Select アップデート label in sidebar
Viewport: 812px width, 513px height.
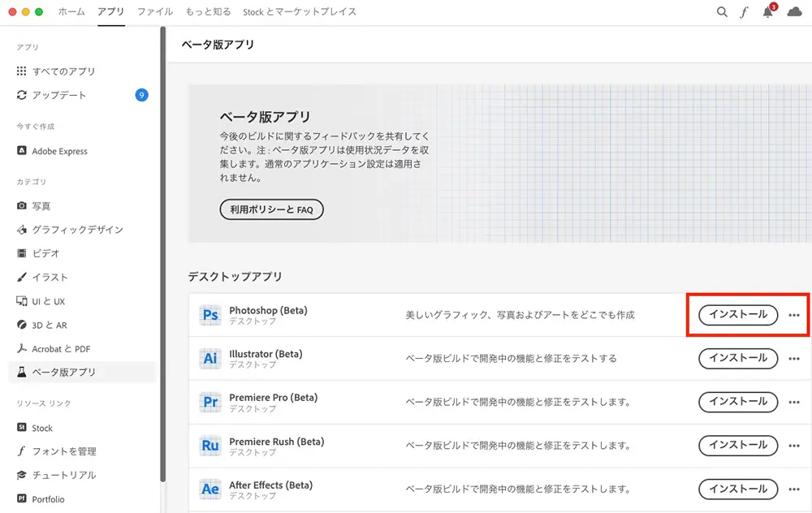click(59, 95)
